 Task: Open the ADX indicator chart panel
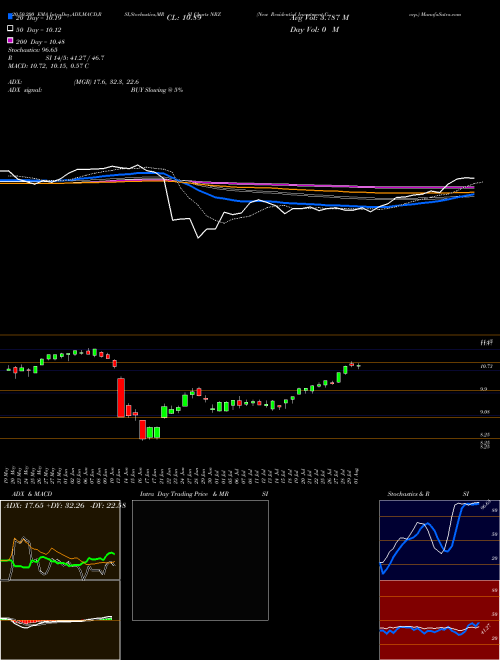[x=60, y=540]
